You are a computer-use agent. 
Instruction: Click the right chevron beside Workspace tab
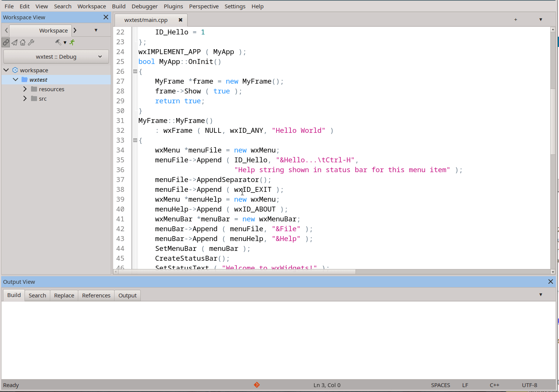tap(75, 30)
